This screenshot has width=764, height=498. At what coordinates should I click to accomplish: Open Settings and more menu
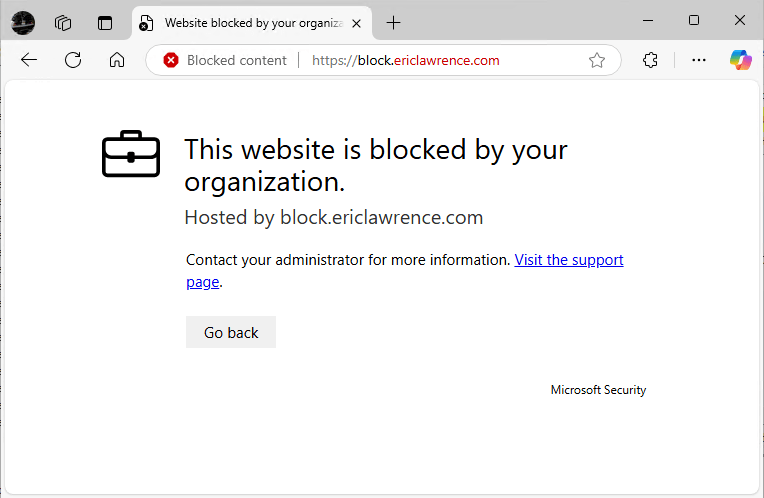699,60
